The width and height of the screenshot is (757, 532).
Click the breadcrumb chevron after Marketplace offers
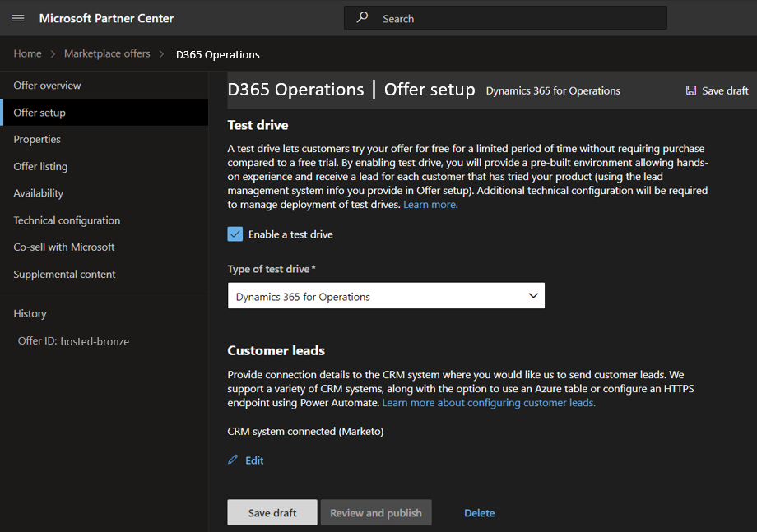[x=162, y=54]
